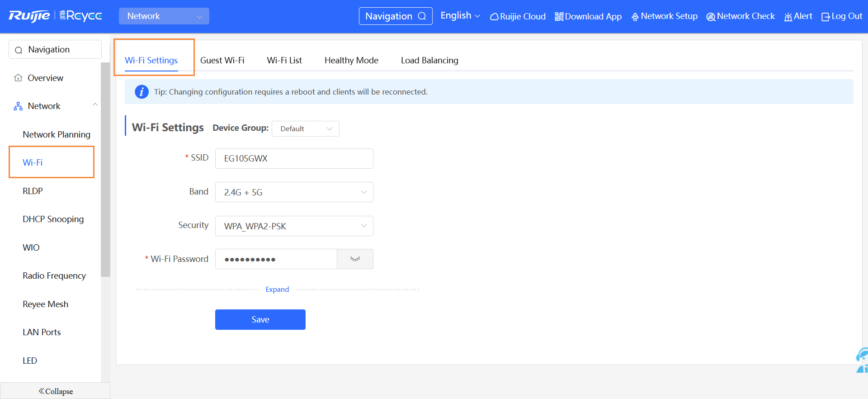Switch to the Load Balancing tab
The width and height of the screenshot is (868, 399).
(x=429, y=60)
